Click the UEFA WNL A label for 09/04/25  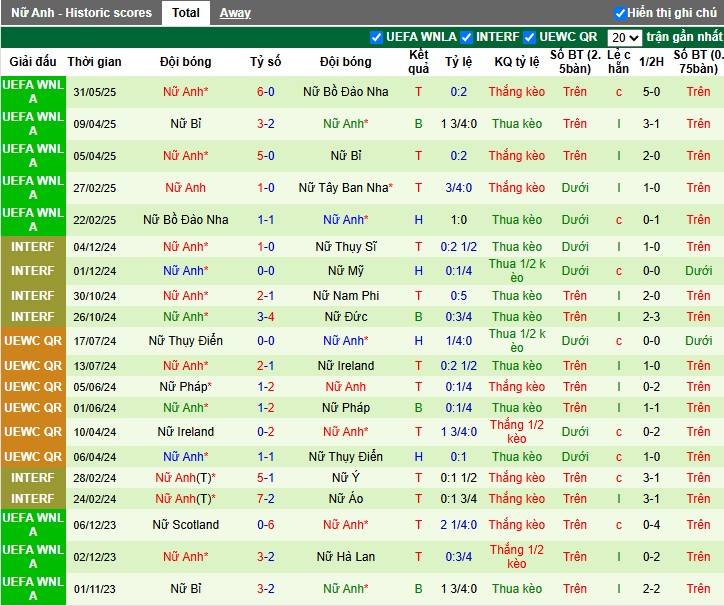pyautogui.click(x=33, y=124)
